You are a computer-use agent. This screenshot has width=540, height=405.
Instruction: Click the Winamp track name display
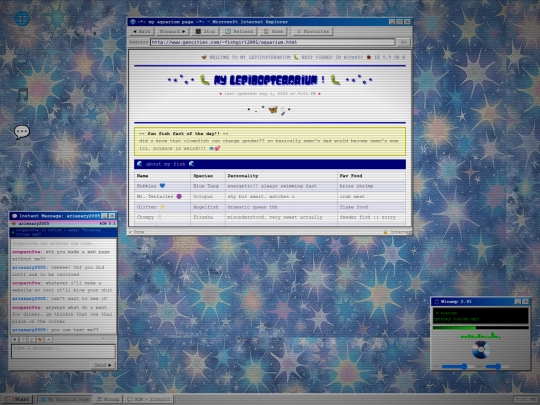(x=480, y=316)
